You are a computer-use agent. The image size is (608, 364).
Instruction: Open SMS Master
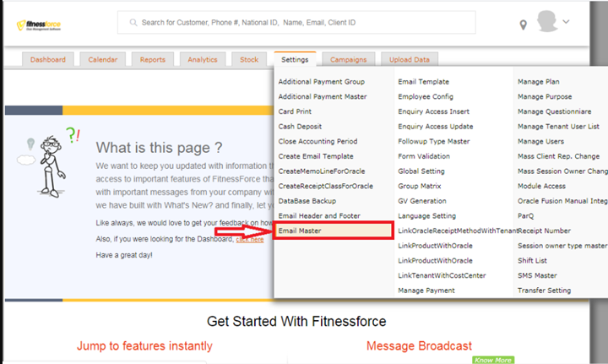pyautogui.click(x=537, y=275)
